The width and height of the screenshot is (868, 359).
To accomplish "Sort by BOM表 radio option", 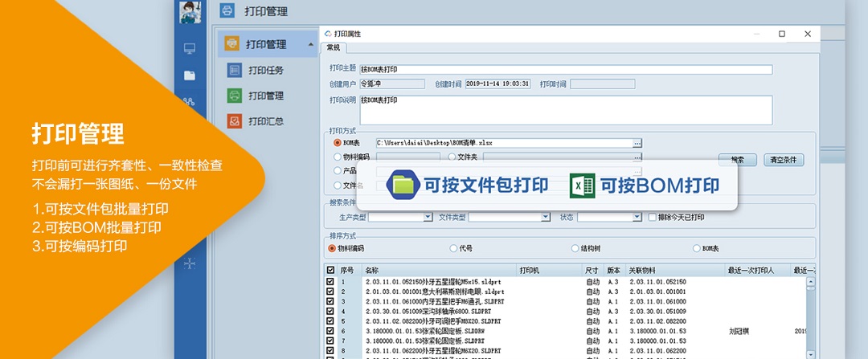I will pos(696,248).
